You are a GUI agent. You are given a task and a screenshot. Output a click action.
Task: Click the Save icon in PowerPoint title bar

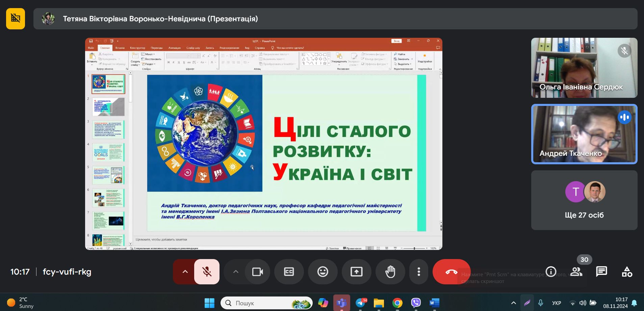pos(91,41)
